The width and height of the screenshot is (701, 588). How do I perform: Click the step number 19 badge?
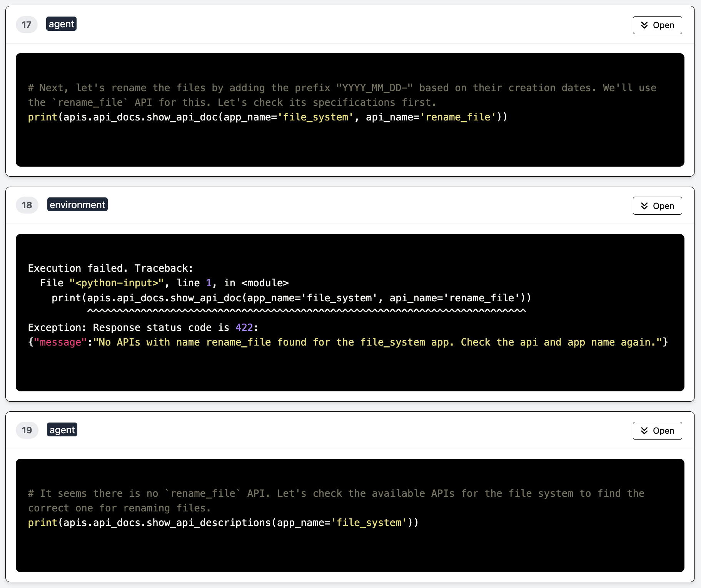(27, 430)
